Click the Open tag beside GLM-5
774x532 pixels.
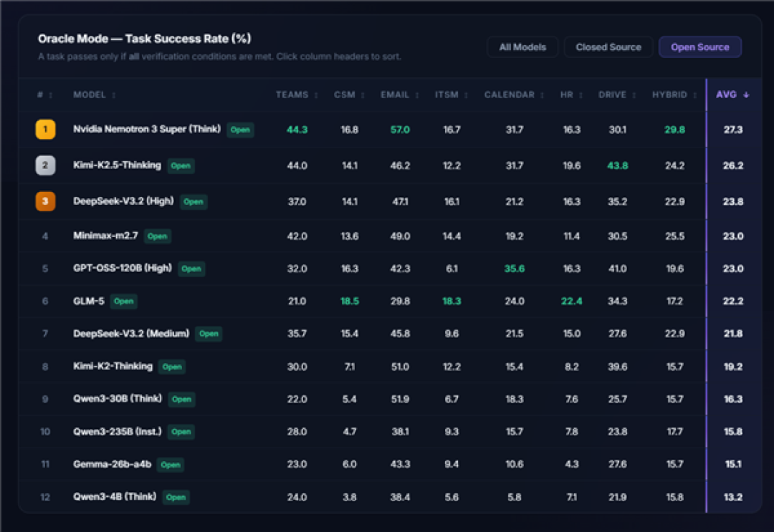(123, 301)
